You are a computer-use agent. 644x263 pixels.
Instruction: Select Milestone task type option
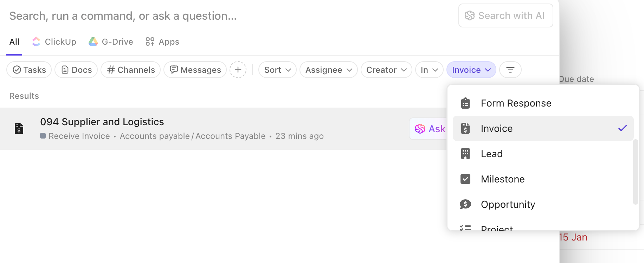pos(502,179)
